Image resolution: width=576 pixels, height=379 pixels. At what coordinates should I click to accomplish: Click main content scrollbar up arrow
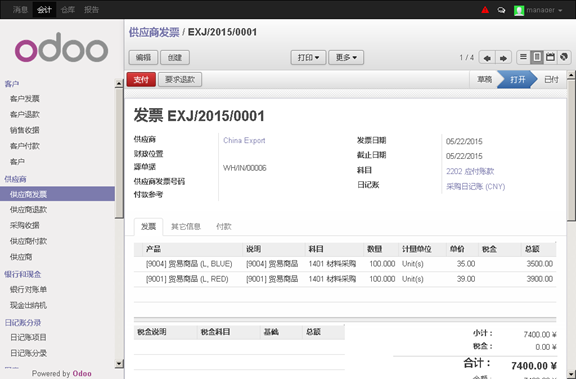571,75
